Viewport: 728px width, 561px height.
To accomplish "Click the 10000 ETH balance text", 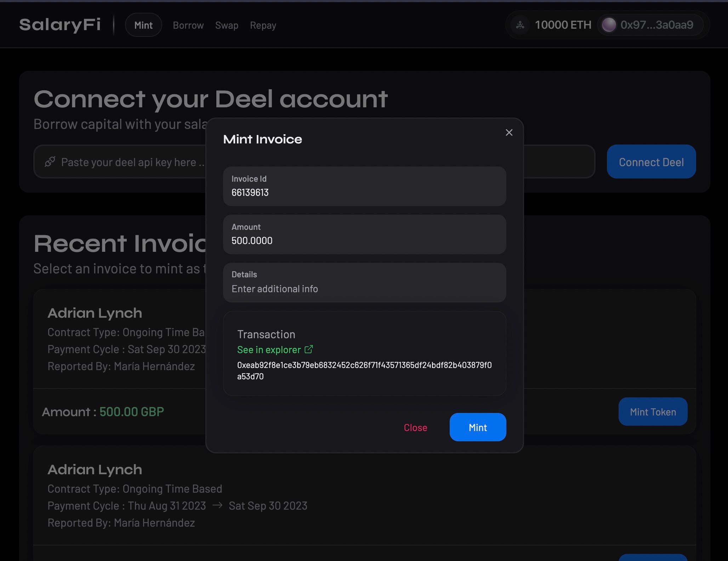I will point(563,25).
